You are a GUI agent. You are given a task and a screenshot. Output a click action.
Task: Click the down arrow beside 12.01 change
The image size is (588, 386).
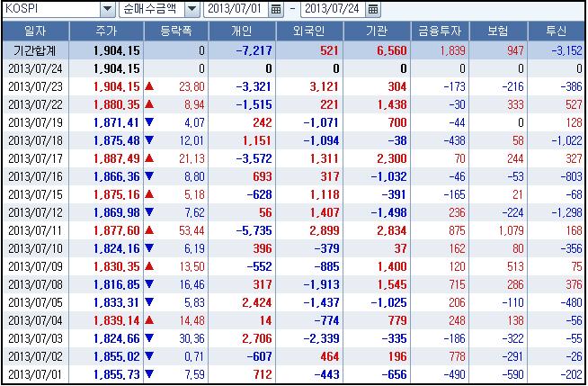click(149, 140)
